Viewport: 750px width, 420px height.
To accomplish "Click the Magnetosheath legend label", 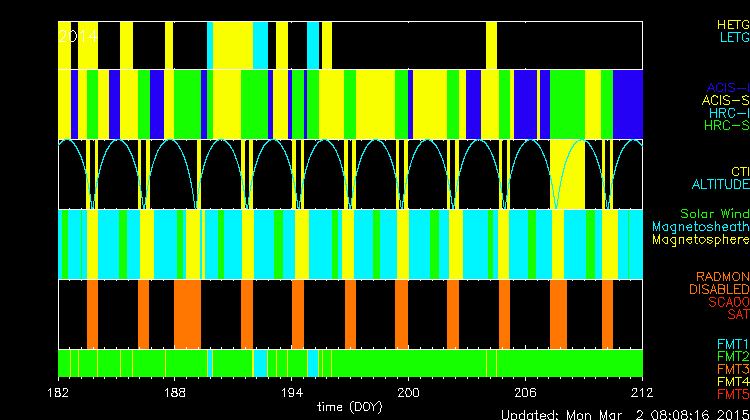I will point(700,227).
